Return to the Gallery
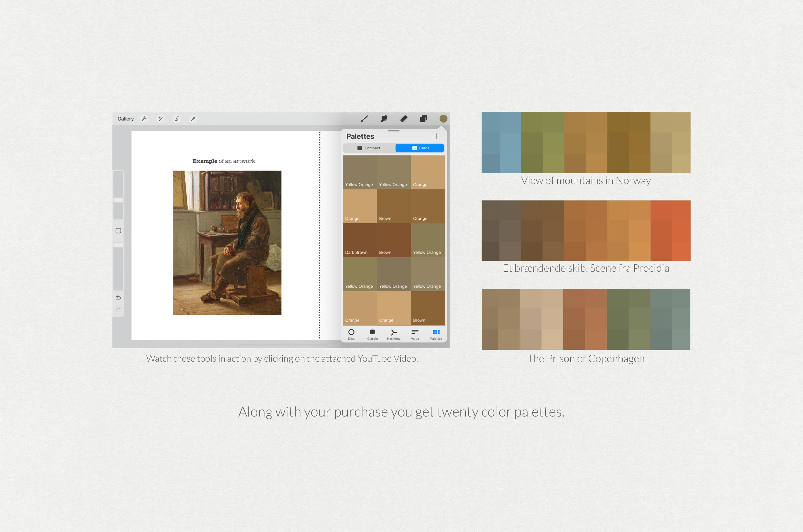 (125, 118)
